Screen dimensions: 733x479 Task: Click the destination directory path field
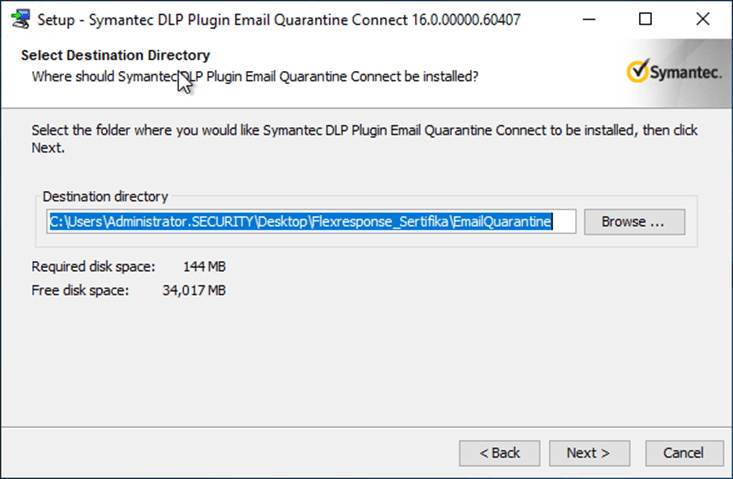pos(311,221)
